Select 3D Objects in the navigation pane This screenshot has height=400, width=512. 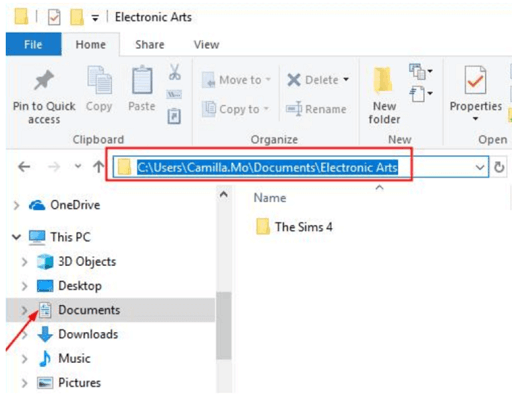coord(76,262)
